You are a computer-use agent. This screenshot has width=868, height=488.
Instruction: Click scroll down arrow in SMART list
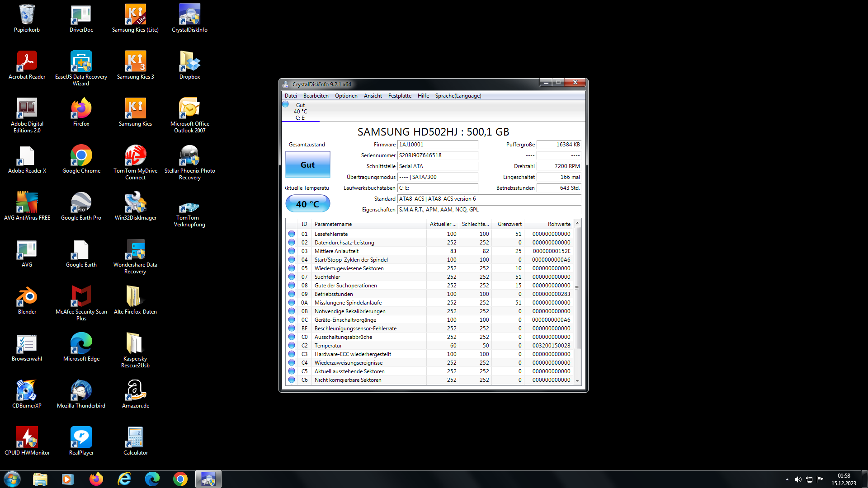pos(577,381)
